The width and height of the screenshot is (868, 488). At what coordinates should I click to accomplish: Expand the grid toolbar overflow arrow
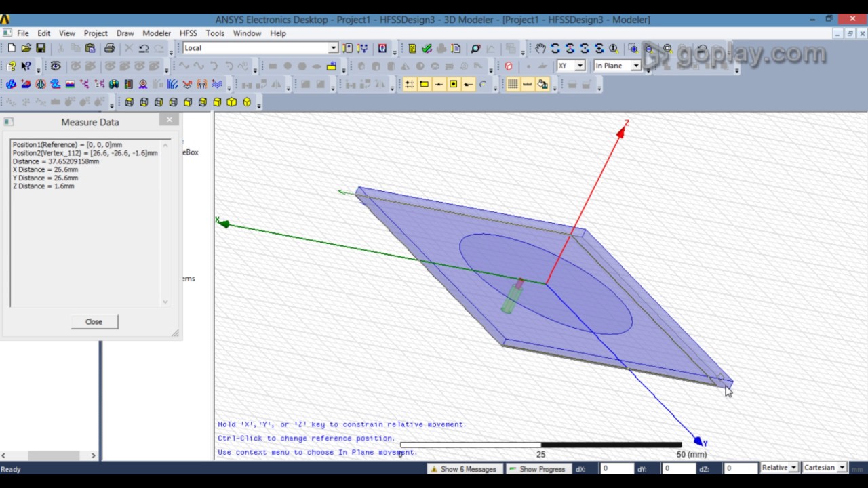(555, 87)
